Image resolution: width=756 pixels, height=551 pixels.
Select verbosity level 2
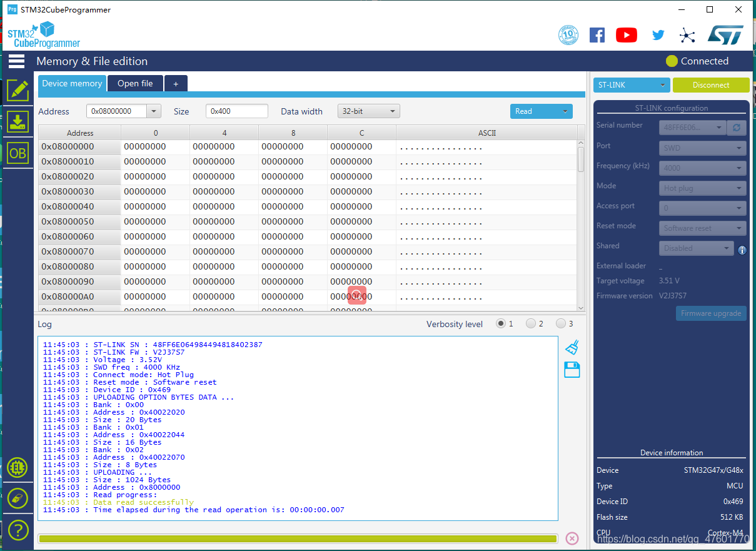pyautogui.click(x=531, y=323)
